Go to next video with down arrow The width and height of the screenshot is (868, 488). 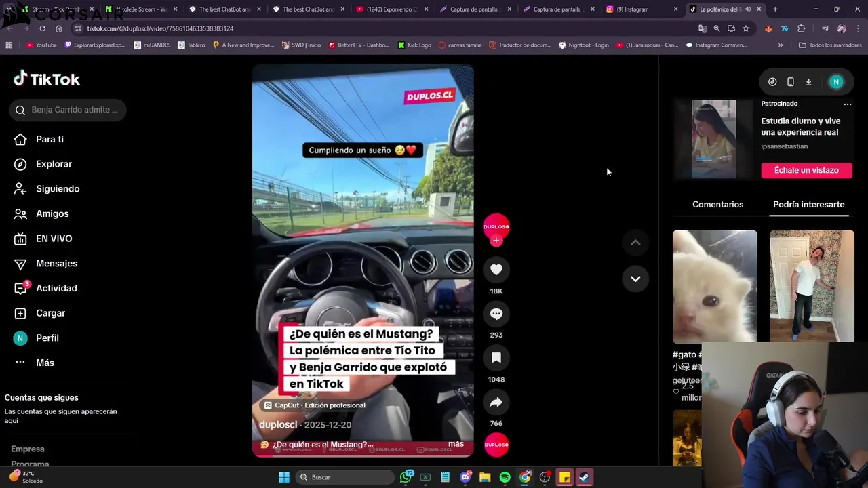635,279
